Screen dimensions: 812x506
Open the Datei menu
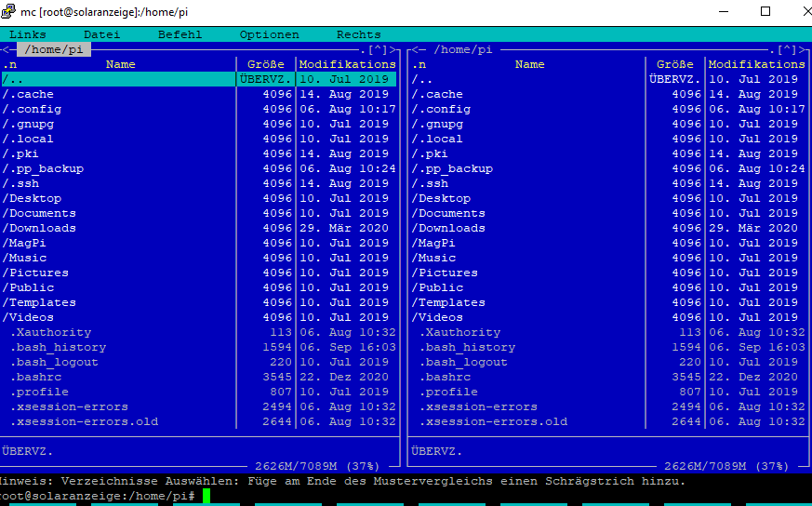pos(101,34)
